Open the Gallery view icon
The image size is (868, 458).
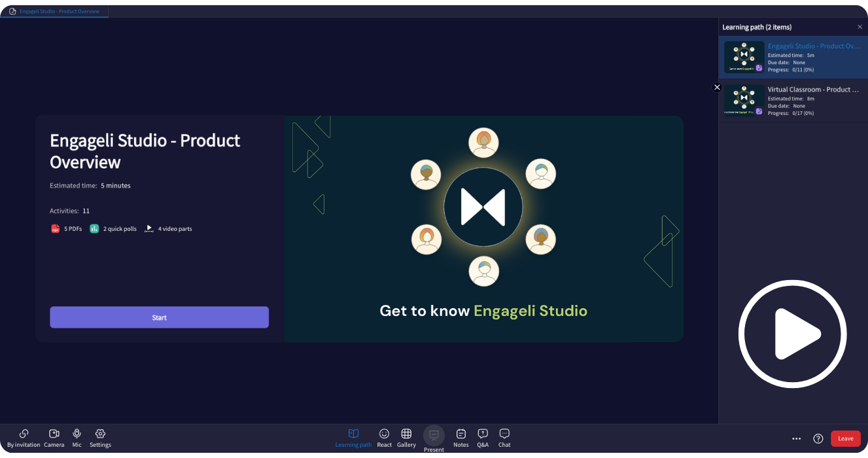coord(406,434)
